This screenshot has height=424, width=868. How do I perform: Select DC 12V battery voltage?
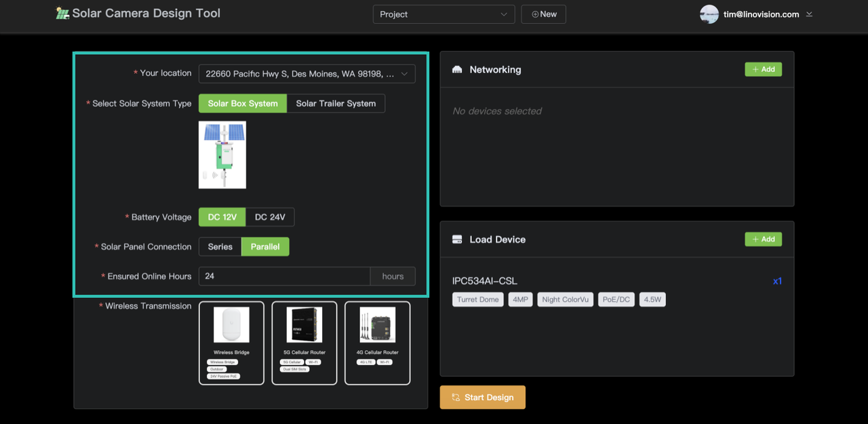point(222,217)
